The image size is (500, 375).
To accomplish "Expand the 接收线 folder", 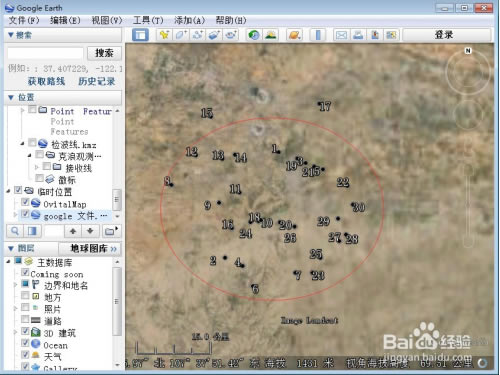I will (37, 167).
